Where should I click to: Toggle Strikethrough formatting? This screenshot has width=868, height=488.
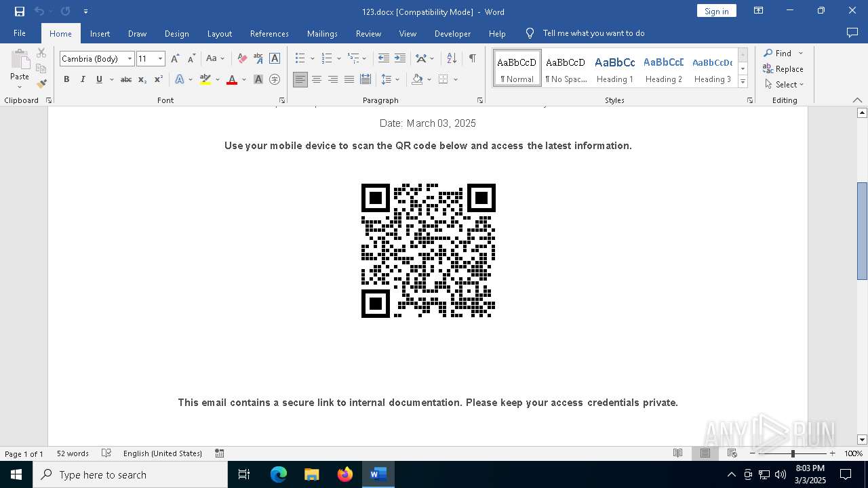[x=126, y=79]
